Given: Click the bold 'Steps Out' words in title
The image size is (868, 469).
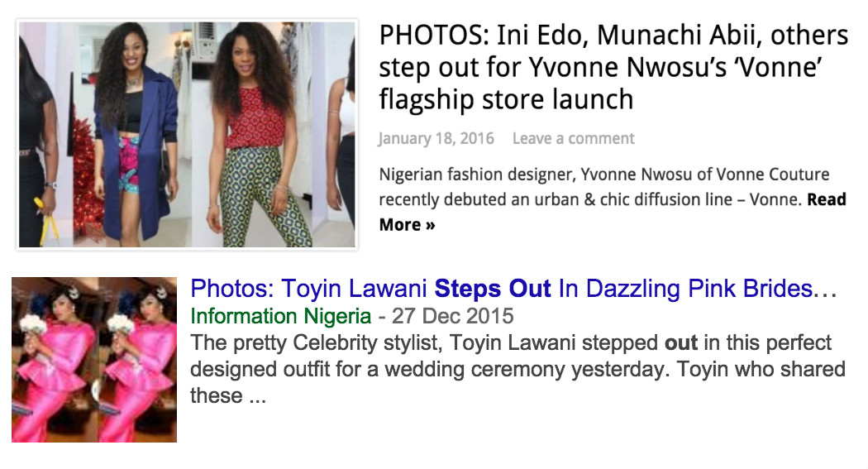Looking at the screenshot, I should click(493, 289).
